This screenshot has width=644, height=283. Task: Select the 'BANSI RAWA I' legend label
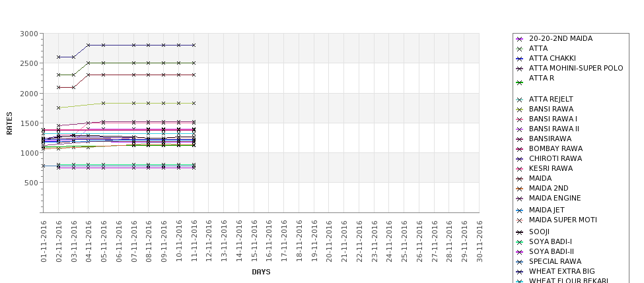coord(553,119)
